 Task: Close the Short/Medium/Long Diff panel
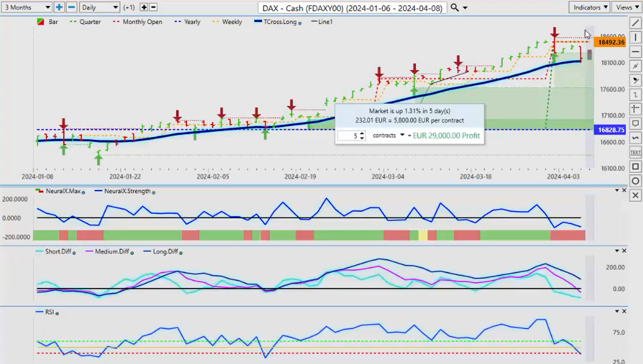coord(624,251)
